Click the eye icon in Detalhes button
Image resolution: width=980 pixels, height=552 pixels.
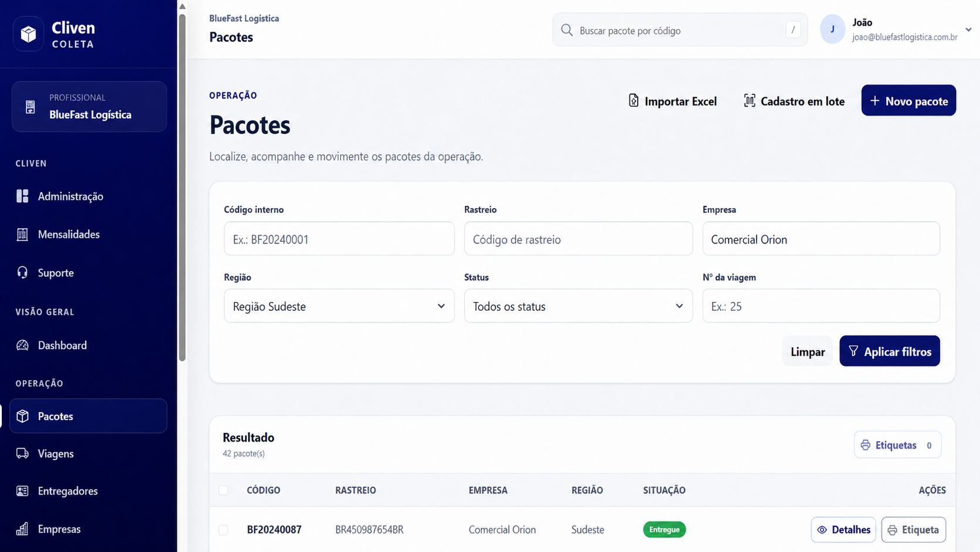[x=822, y=530]
